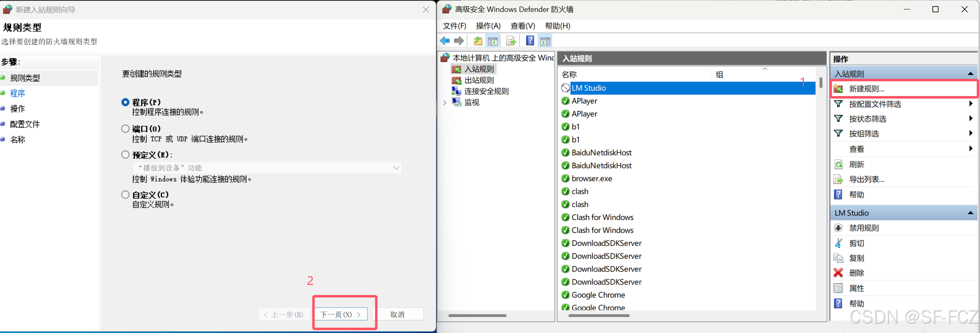980x333 pixels.
Task: Expand 按组筛选 submenu arrow
Action: (x=971, y=133)
